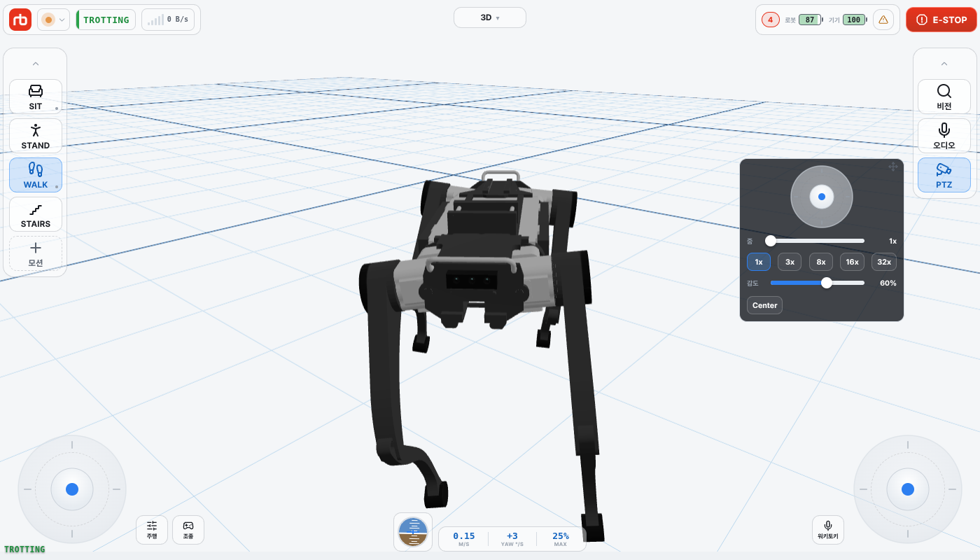
Task: Select the SIT posture mode
Action: coord(36,97)
